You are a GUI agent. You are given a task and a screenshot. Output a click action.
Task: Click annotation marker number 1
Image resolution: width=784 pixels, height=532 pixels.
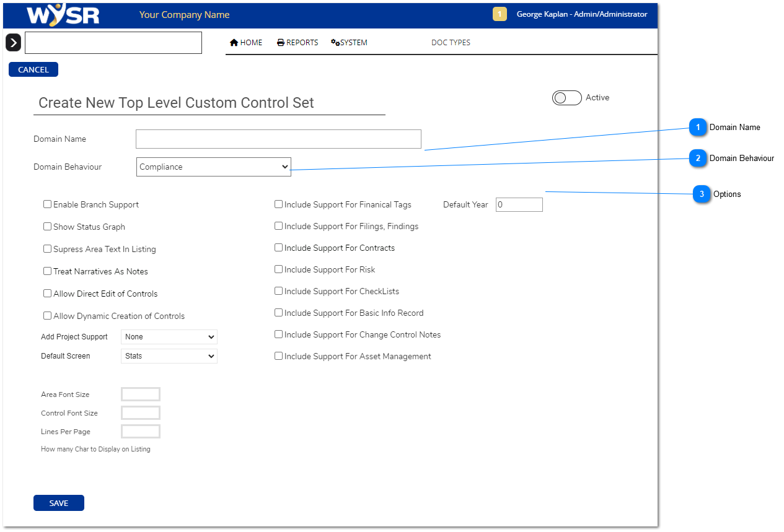point(698,128)
